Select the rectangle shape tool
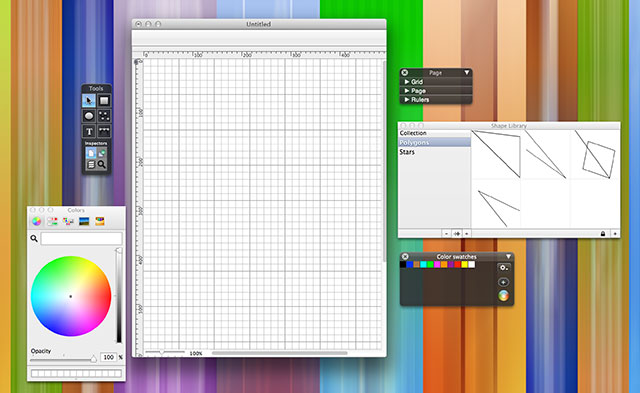This screenshot has width=640, height=393. 104,100
